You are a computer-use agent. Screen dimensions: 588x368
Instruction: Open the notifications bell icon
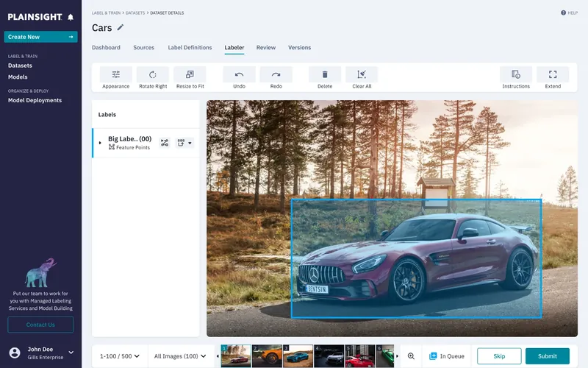pyautogui.click(x=71, y=17)
